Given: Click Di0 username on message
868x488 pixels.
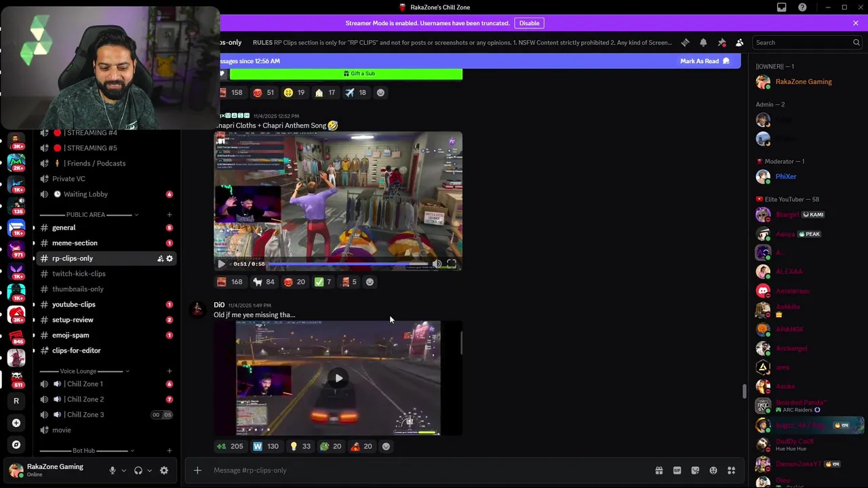Looking at the screenshot, I should (219, 305).
